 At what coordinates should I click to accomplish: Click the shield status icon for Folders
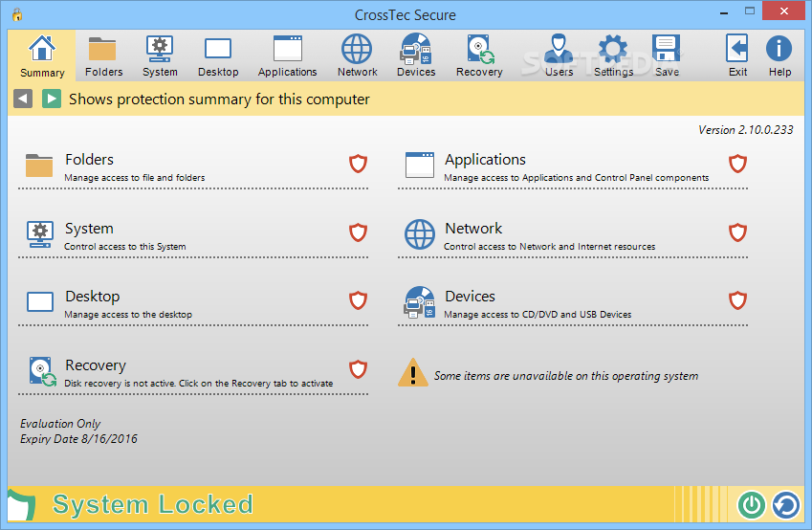pos(358,164)
